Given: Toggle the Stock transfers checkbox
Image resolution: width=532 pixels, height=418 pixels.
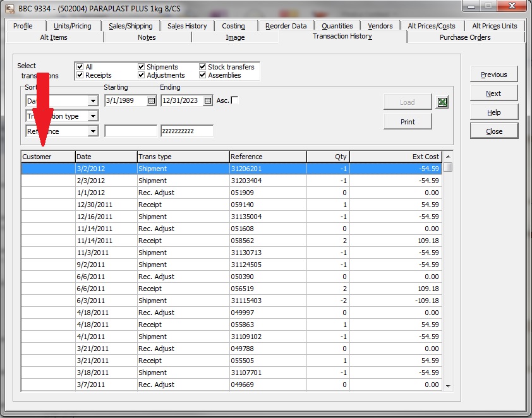Looking at the screenshot, I should coord(203,67).
